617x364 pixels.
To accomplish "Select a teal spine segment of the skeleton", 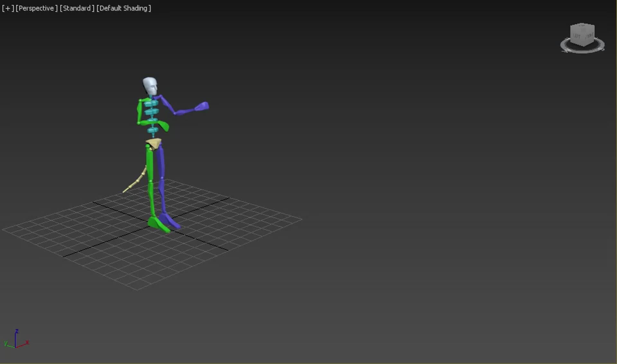I will [151, 112].
